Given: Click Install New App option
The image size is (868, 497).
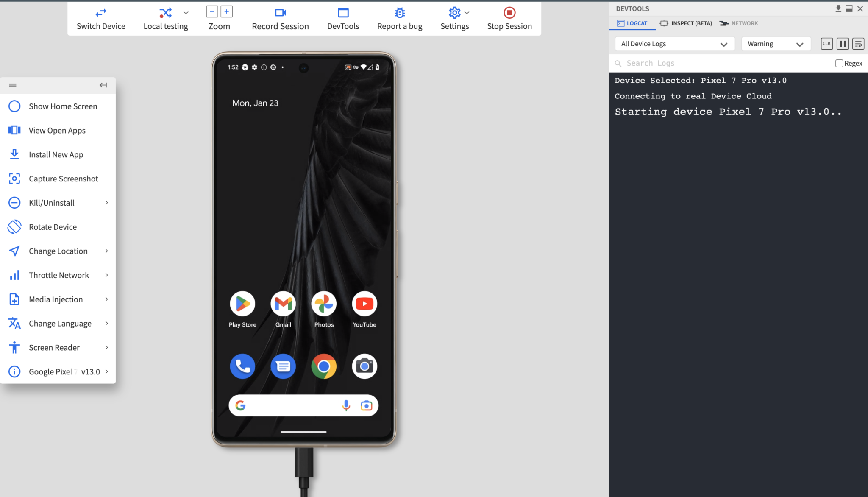Looking at the screenshot, I should (56, 155).
